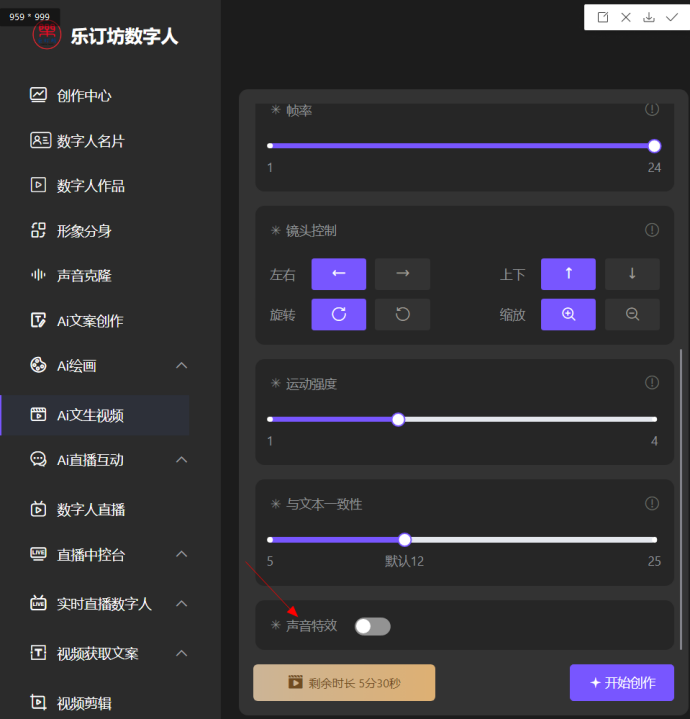Click the 开始创作 button
The height and width of the screenshot is (719, 690).
tap(622, 682)
